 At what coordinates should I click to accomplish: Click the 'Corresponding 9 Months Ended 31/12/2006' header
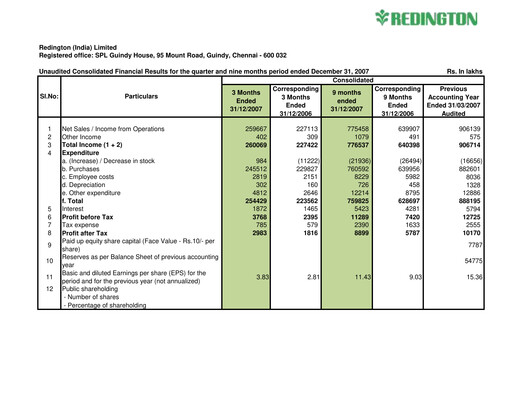(398, 101)
